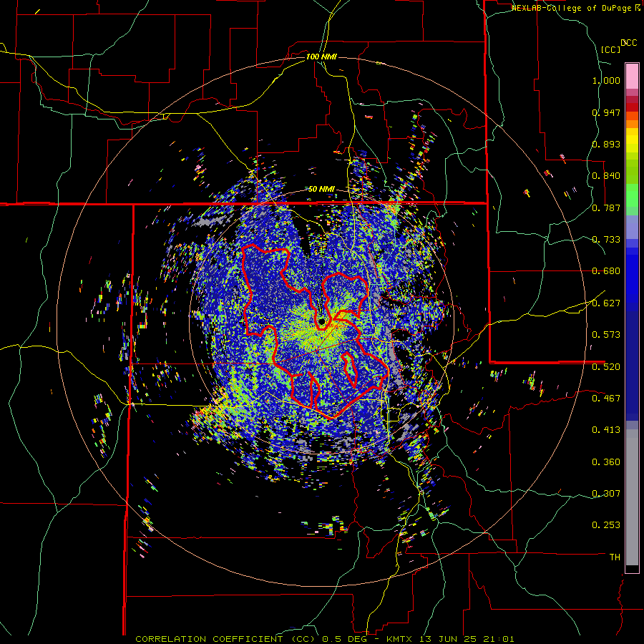Click the black radar site dot at the map center

click(x=321, y=321)
